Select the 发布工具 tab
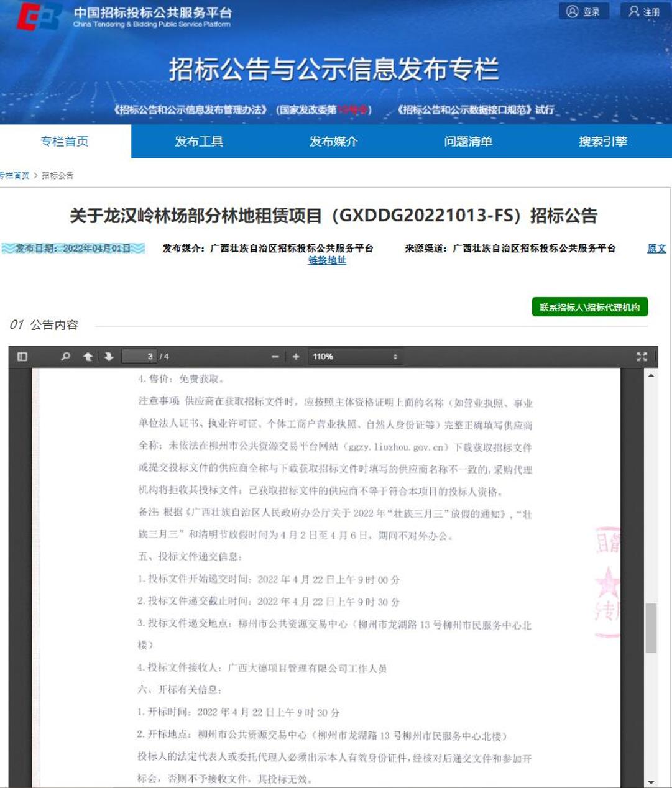Screen dimensions: 672x788 coord(199,141)
